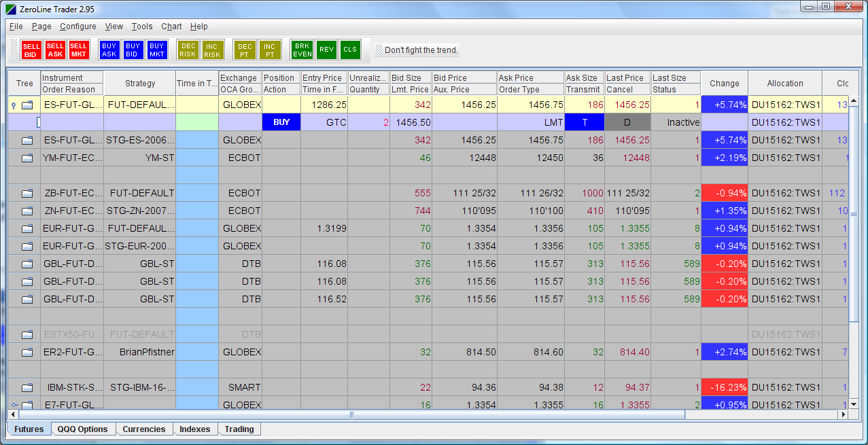
Task: Click the 1286.25 entry price cell
Action: (324, 105)
